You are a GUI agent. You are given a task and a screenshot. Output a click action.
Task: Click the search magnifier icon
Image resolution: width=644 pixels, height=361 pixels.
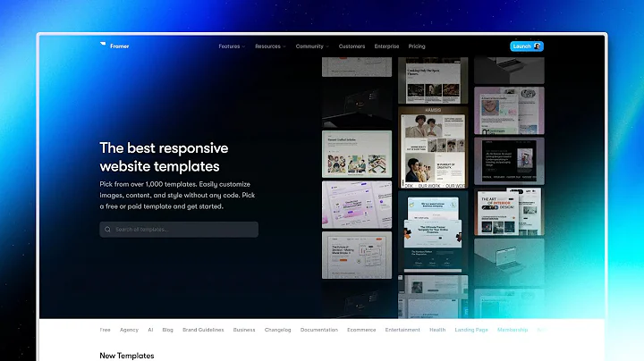107,230
